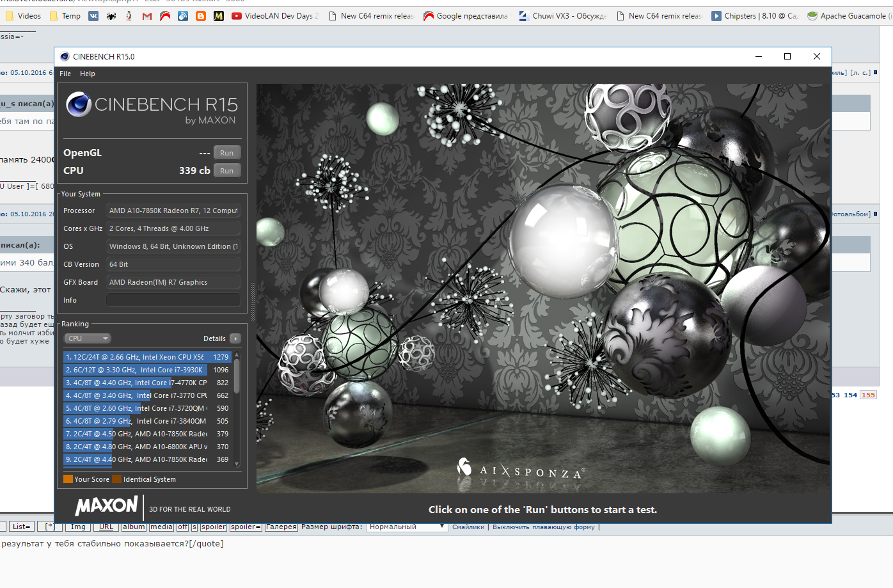Click the CPU score value 339 cb

pos(194,171)
